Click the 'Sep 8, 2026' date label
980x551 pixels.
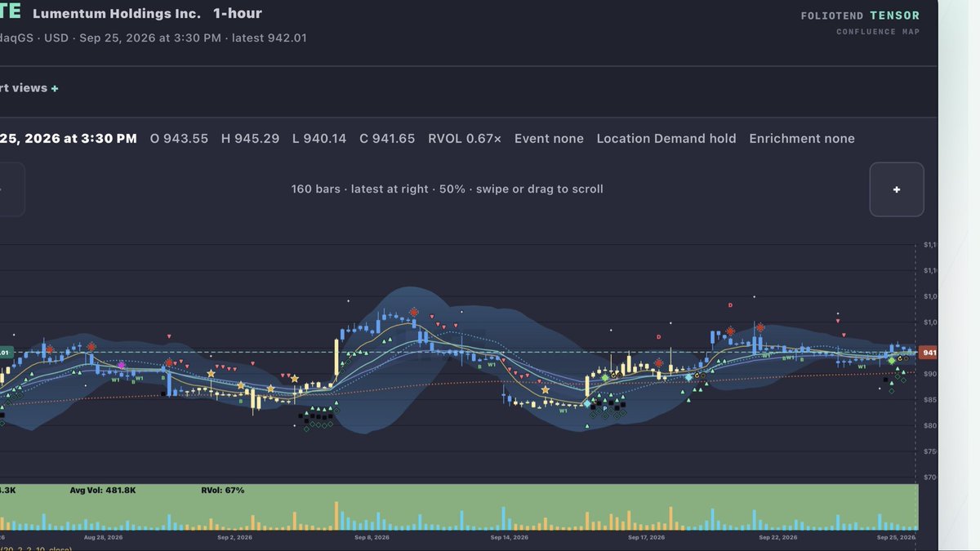pos(372,538)
